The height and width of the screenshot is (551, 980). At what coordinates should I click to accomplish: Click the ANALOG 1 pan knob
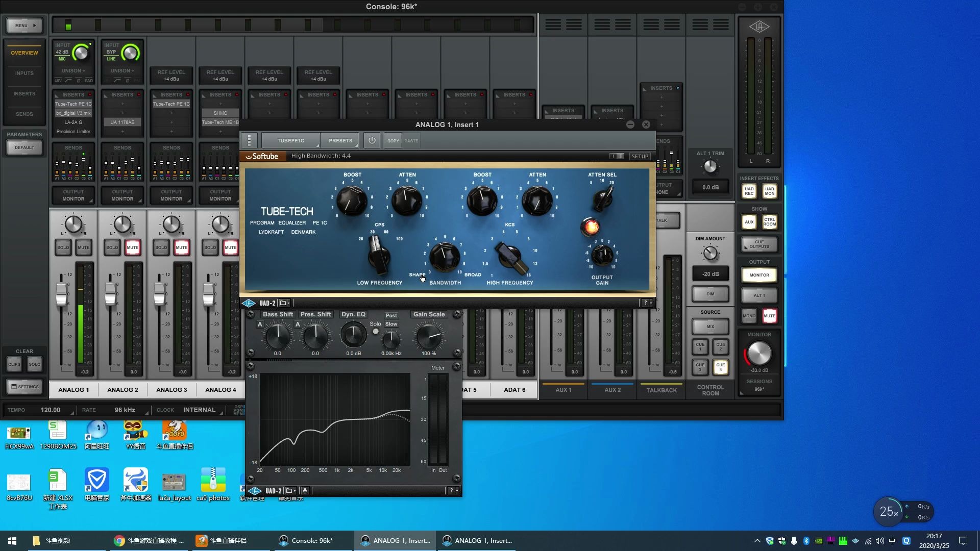pos(73,224)
